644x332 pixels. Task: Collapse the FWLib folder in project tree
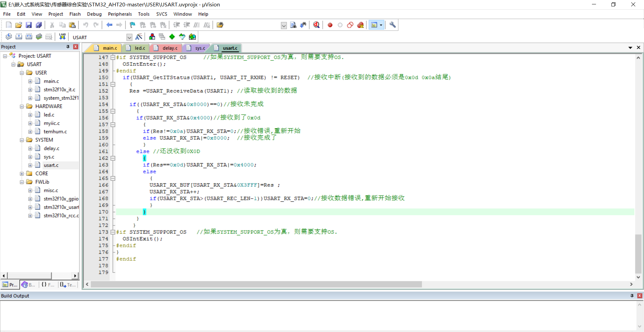22,182
